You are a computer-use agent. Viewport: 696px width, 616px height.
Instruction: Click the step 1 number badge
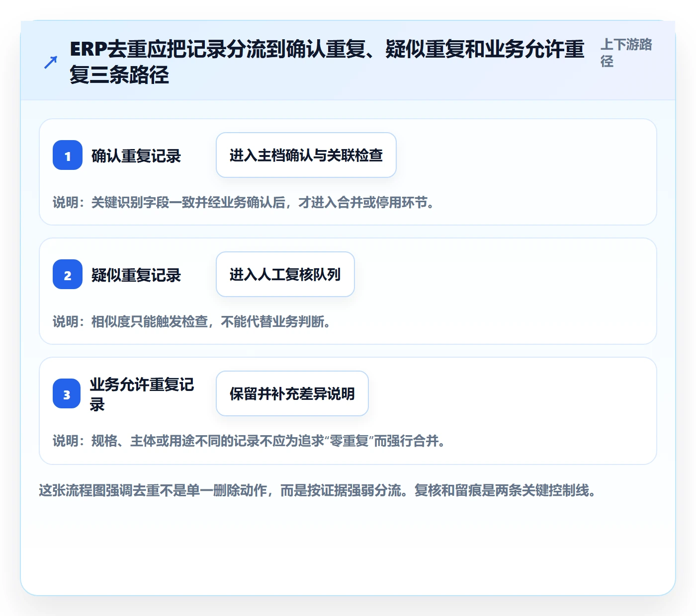[68, 155]
